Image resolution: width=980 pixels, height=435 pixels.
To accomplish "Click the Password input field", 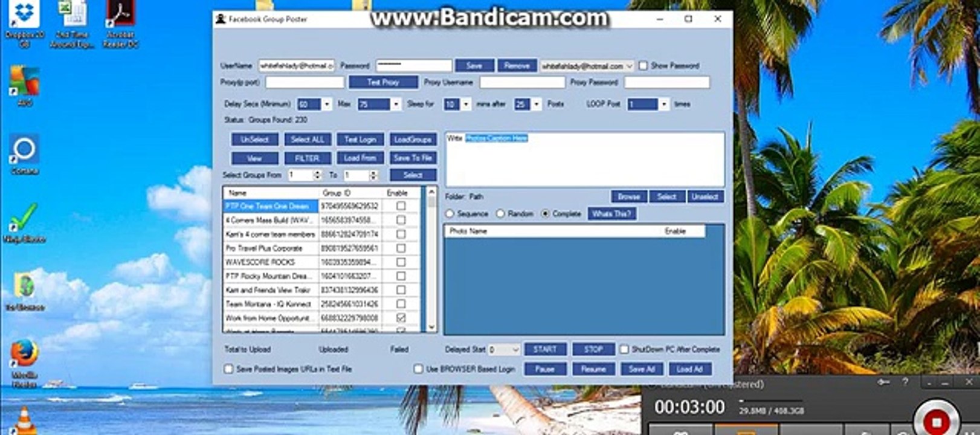I will (x=414, y=66).
